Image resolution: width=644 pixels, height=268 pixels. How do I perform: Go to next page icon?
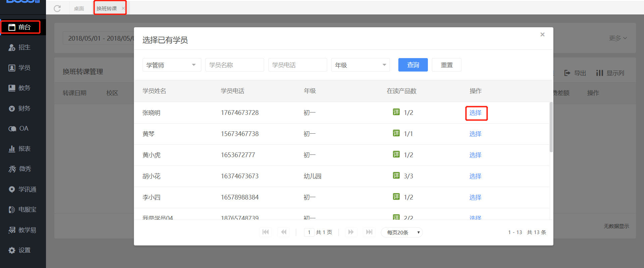351,232
